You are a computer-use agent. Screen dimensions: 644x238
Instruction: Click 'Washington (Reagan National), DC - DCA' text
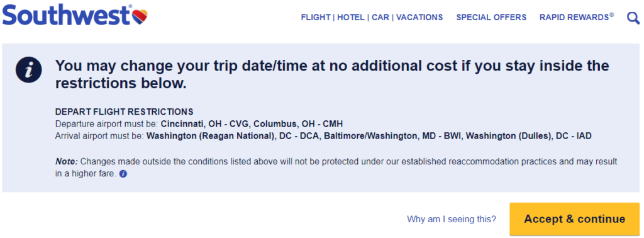233,136
